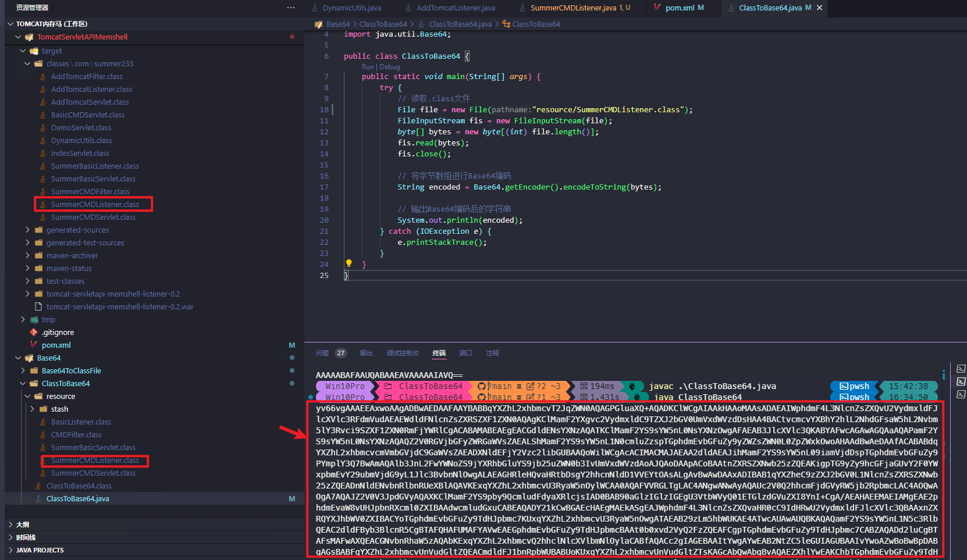Click the Java icon beside CMDFilter.class
The image size is (967, 560).
43,434
